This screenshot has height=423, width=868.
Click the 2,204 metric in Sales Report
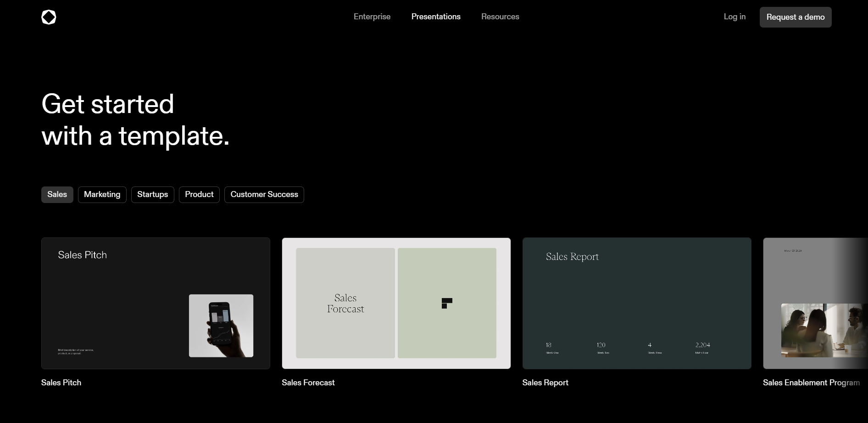click(702, 345)
